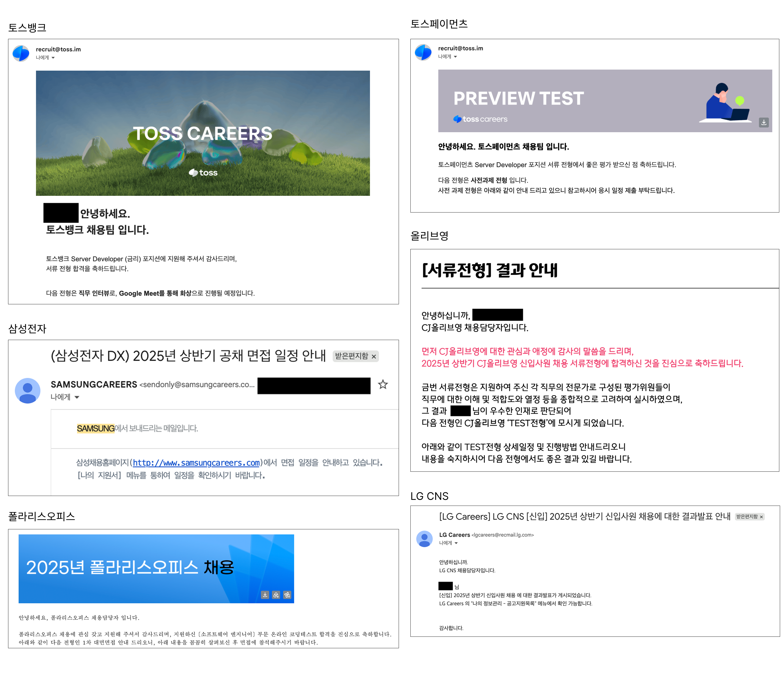Click the sender avatar in the 토스뱅크 email

(21, 53)
